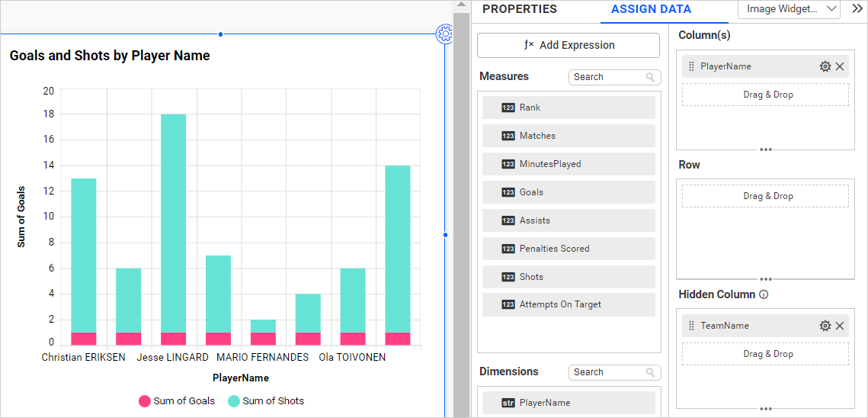Click the Dimensions search magnifier icon
868x418 pixels.
point(650,372)
